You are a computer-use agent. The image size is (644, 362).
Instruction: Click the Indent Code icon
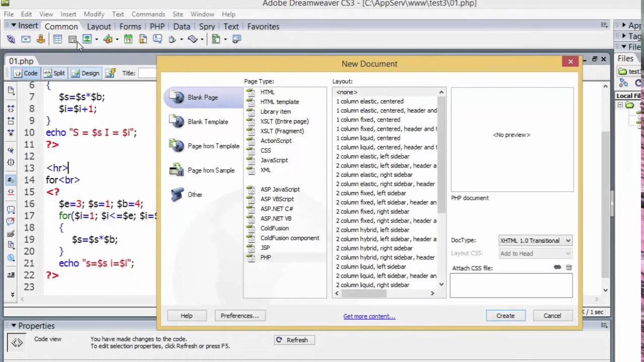[x=11, y=275]
